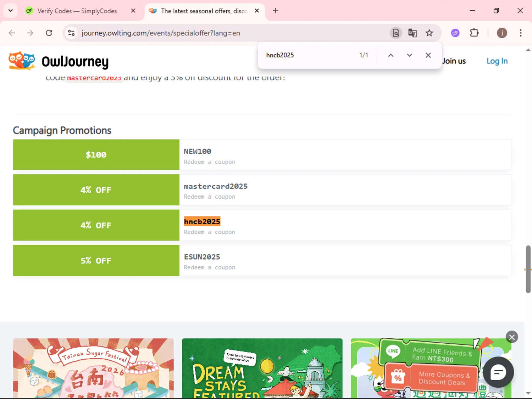
Task: Click the browser back arrow
Action: tap(12, 33)
